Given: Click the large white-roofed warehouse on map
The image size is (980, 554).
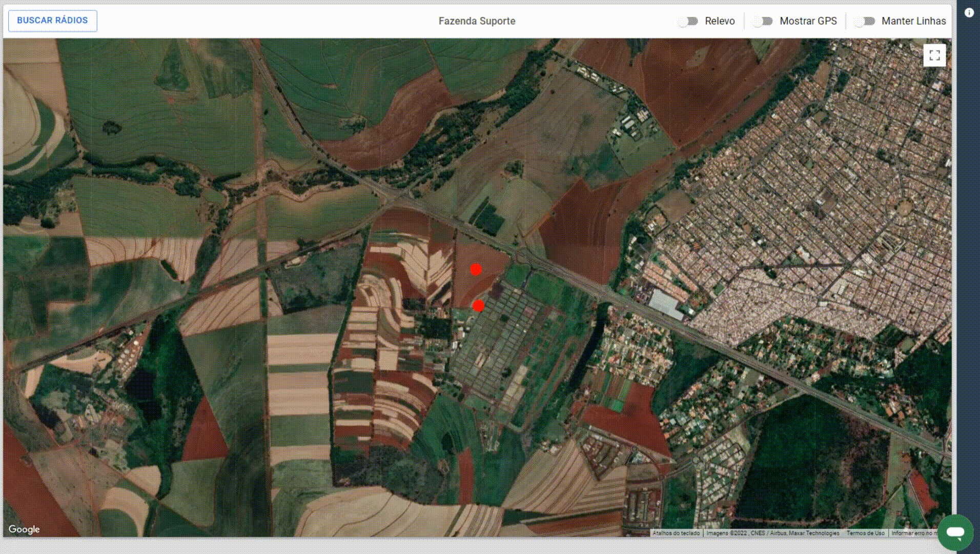Looking at the screenshot, I should pyautogui.click(x=666, y=304).
